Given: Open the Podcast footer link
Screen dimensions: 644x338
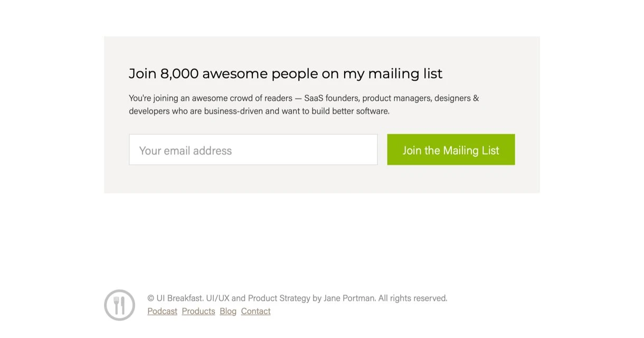Looking at the screenshot, I should point(162,312).
